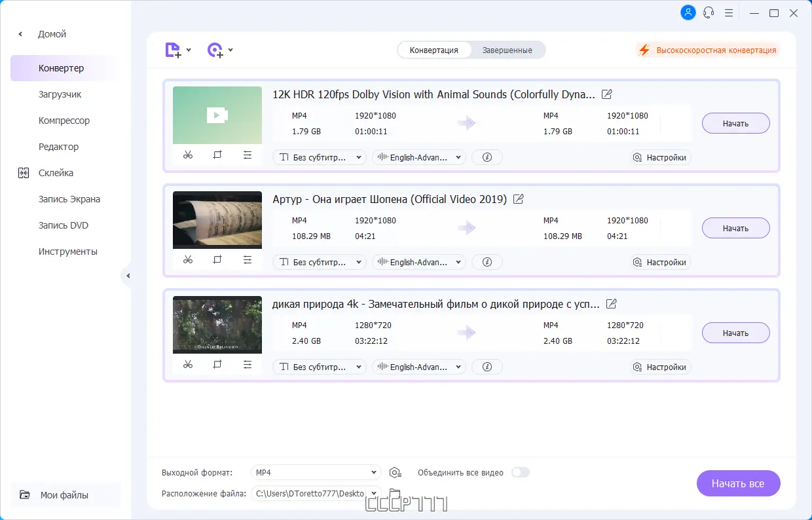Open Компрессор in the sidebar
The height and width of the screenshot is (520, 812).
[x=64, y=121]
